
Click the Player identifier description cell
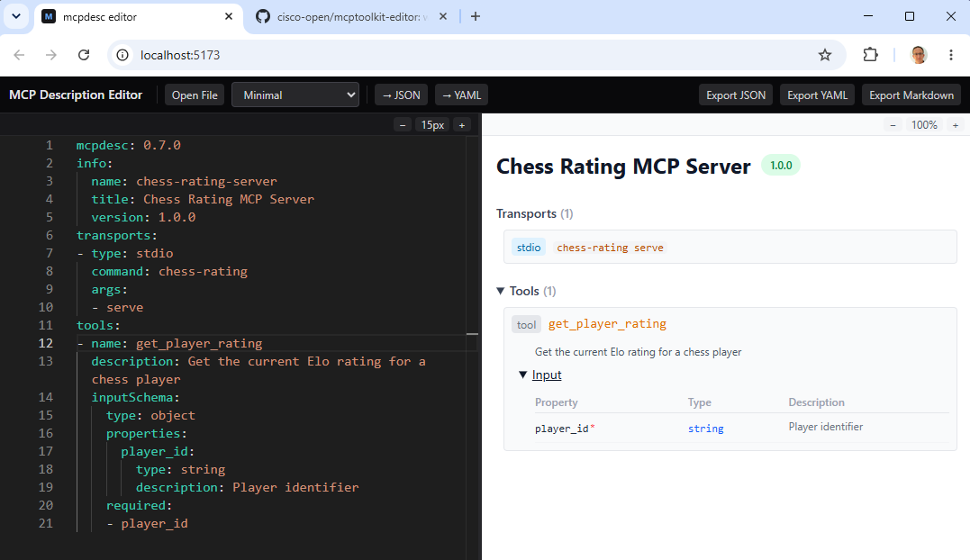tap(825, 427)
